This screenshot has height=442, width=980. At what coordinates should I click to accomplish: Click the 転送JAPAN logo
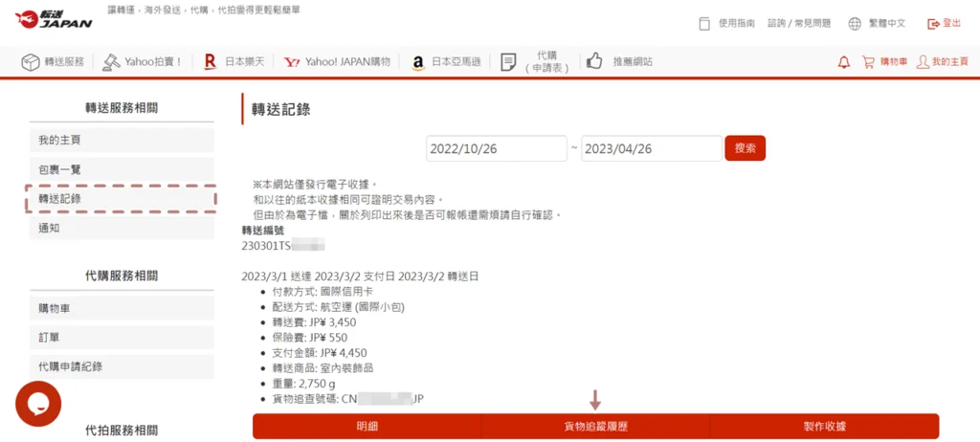click(x=55, y=20)
